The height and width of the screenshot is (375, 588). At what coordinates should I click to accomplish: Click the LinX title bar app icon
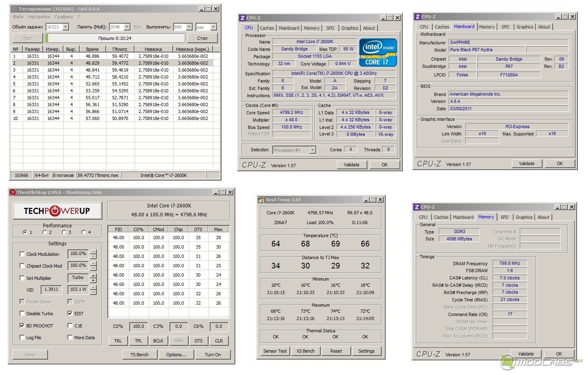point(15,9)
